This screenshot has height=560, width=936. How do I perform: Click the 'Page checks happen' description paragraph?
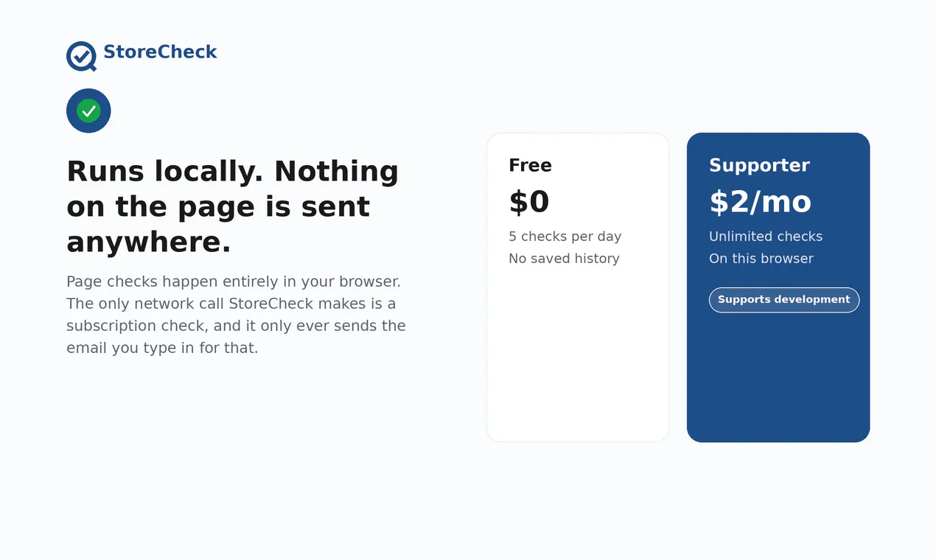click(x=236, y=315)
